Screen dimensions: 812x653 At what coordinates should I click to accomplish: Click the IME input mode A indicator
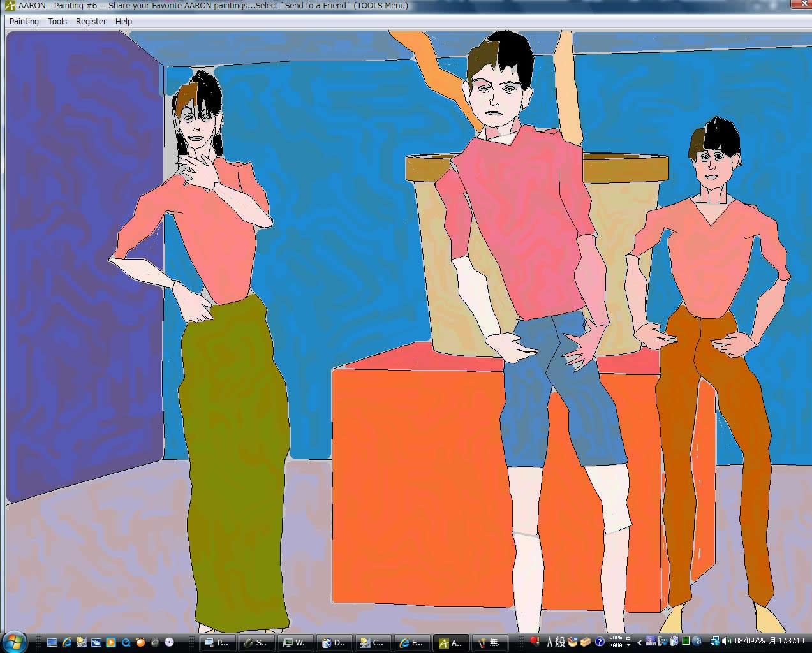click(550, 642)
